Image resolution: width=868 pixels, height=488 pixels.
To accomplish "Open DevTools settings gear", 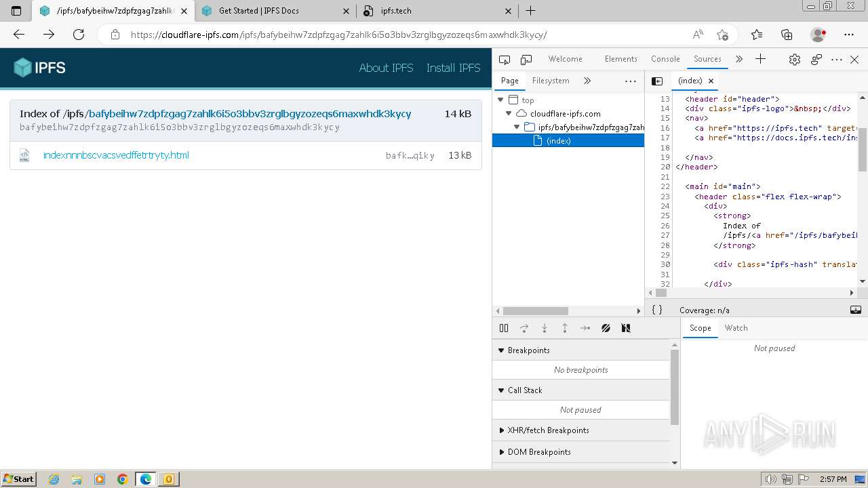I will 795,60.
